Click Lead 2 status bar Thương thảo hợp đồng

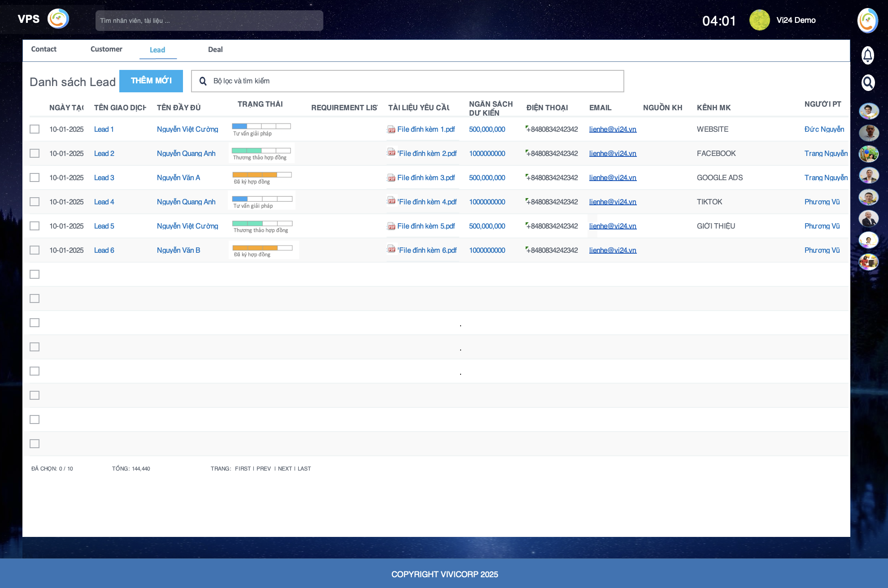click(x=261, y=151)
